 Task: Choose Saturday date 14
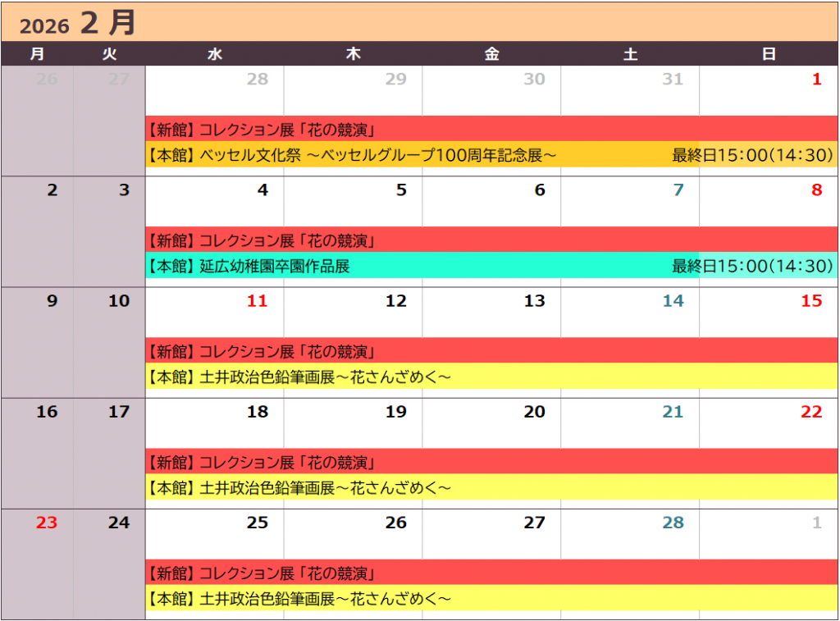pyautogui.click(x=673, y=301)
